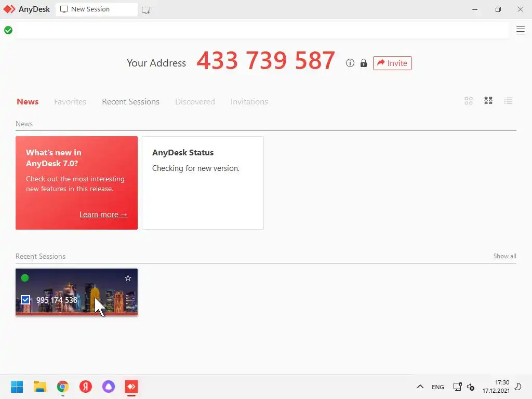This screenshot has width=532, height=399.
Task: Open three-dot menu on session 995 174 538
Action: point(127,300)
